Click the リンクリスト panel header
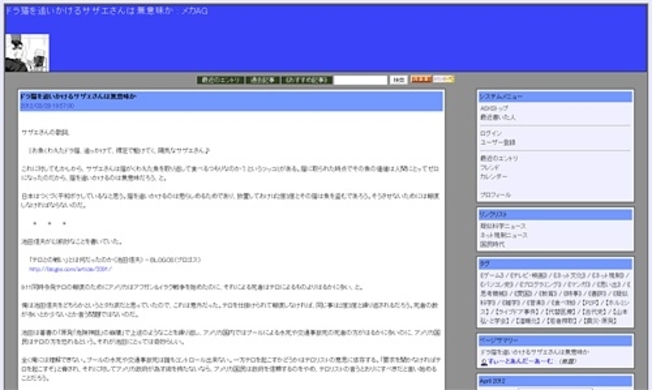The height and width of the screenshot is (390, 652). tap(555, 215)
